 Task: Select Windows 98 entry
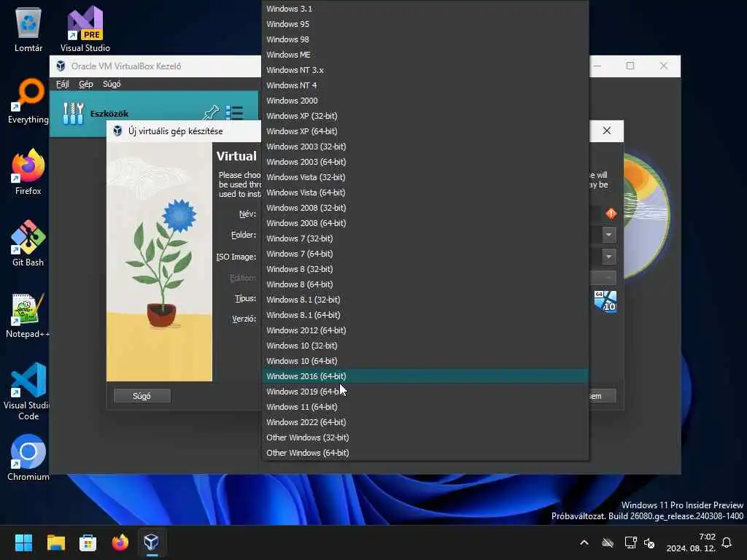click(x=425, y=39)
